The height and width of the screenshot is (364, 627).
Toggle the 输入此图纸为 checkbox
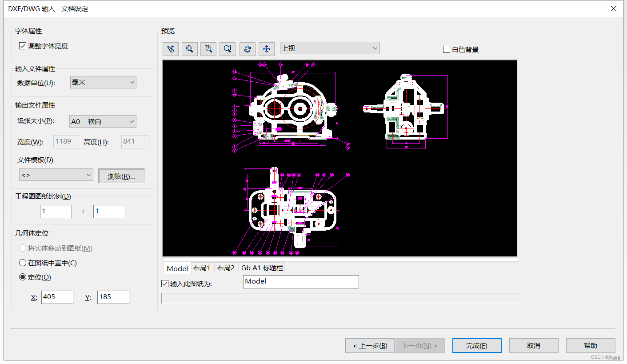click(165, 284)
